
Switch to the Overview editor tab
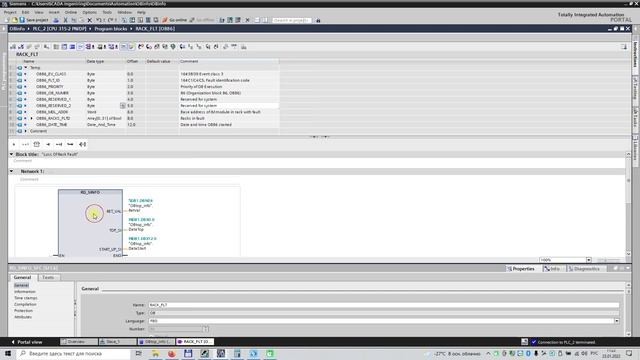click(78, 342)
